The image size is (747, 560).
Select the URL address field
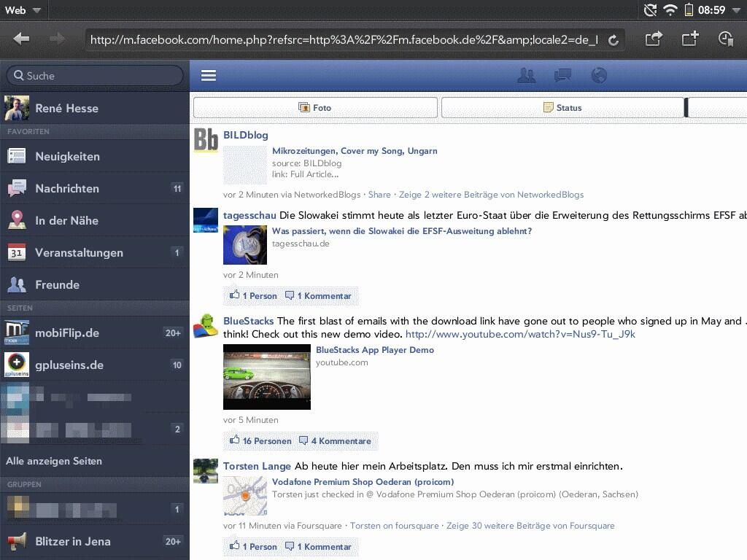tap(344, 39)
